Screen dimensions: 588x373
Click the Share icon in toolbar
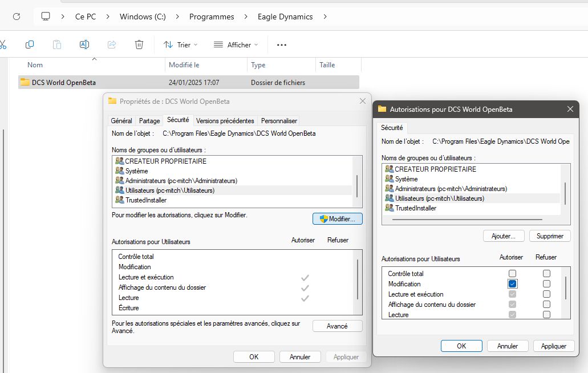pos(112,44)
